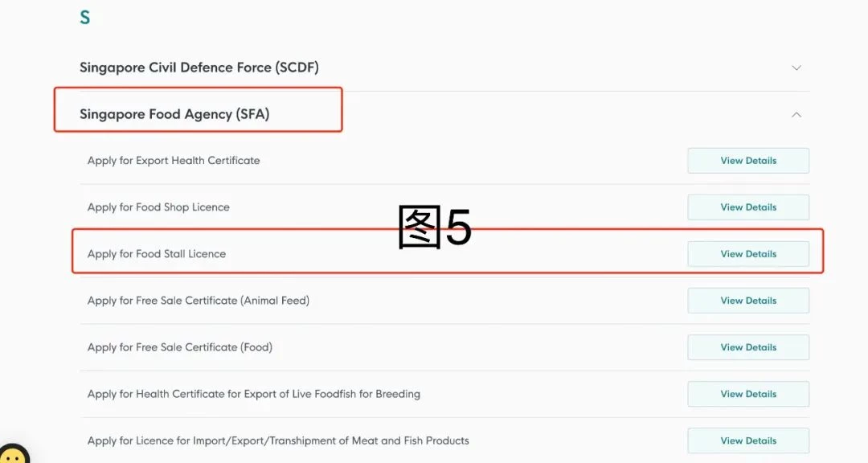
Task: Collapse Singapore Food Agency section chevron
Action: tap(796, 115)
